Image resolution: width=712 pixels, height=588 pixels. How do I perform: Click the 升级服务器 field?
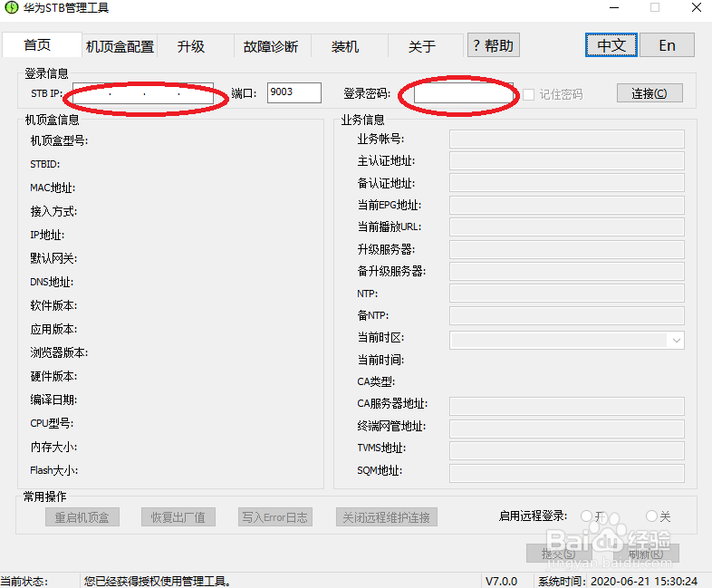coord(567,250)
